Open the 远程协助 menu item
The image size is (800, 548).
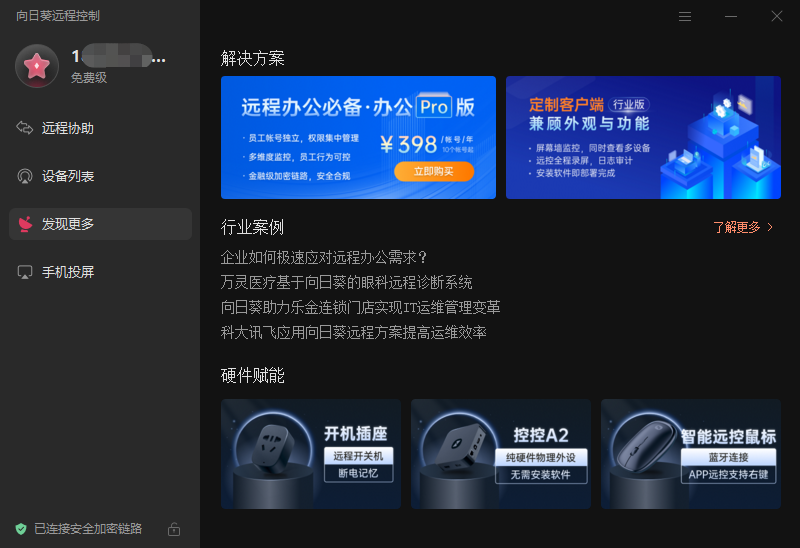click(x=68, y=128)
